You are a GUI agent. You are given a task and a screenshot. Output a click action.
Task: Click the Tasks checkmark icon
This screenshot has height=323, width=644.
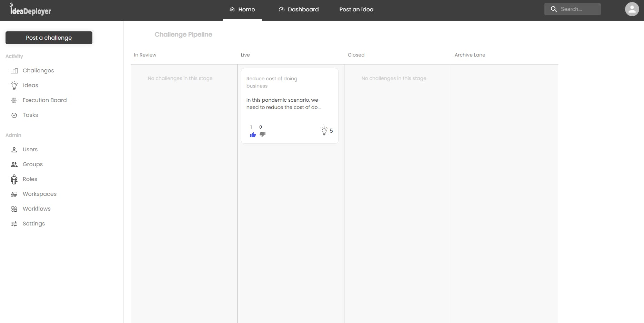tap(14, 115)
